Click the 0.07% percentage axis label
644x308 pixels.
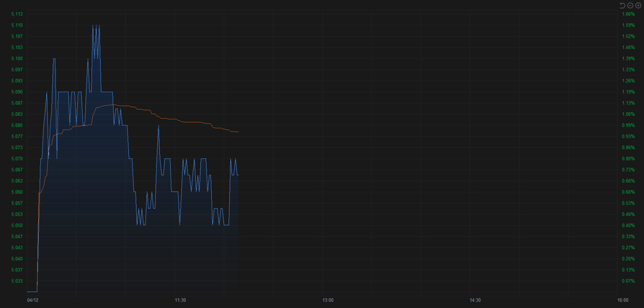[628, 281]
